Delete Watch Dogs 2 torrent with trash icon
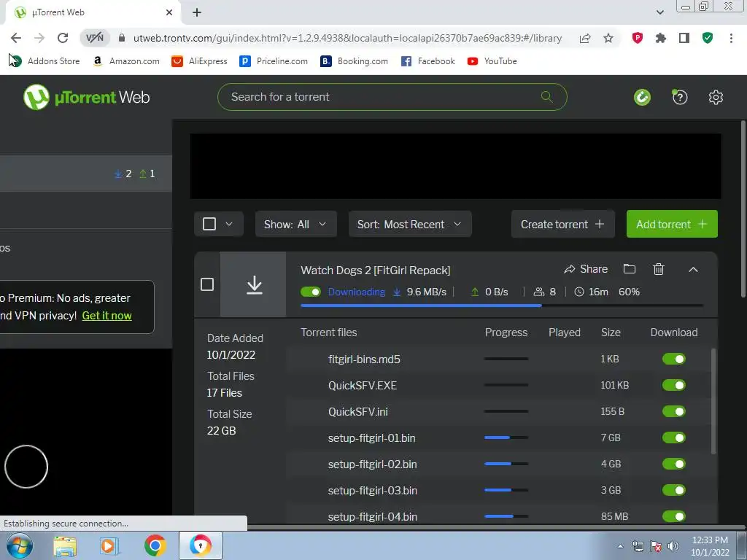Screen dimensions: 747x560 [659, 269]
